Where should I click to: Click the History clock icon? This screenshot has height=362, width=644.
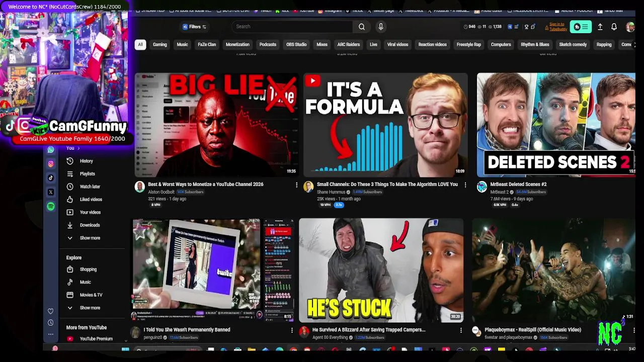(70, 161)
